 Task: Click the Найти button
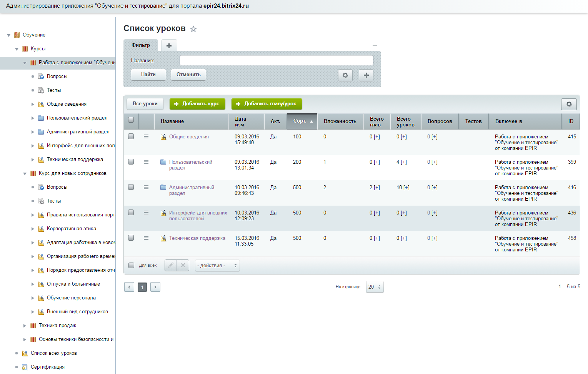[148, 75]
